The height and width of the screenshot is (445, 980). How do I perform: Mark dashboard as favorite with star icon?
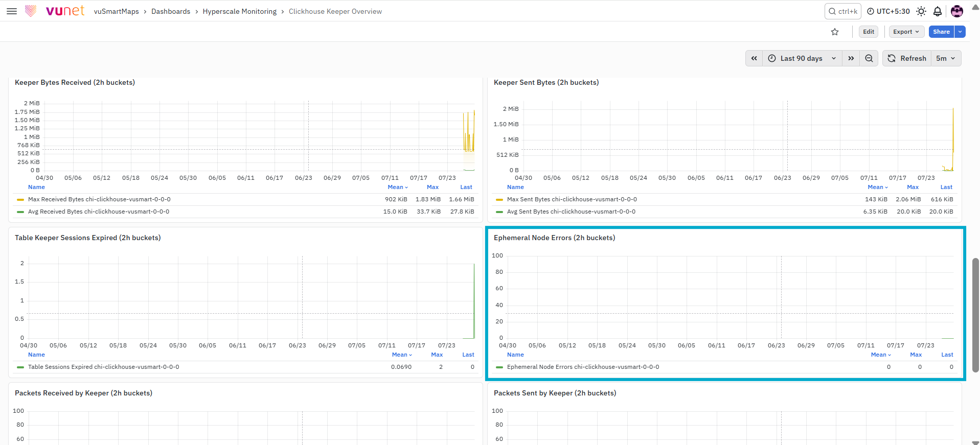click(835, 32)
